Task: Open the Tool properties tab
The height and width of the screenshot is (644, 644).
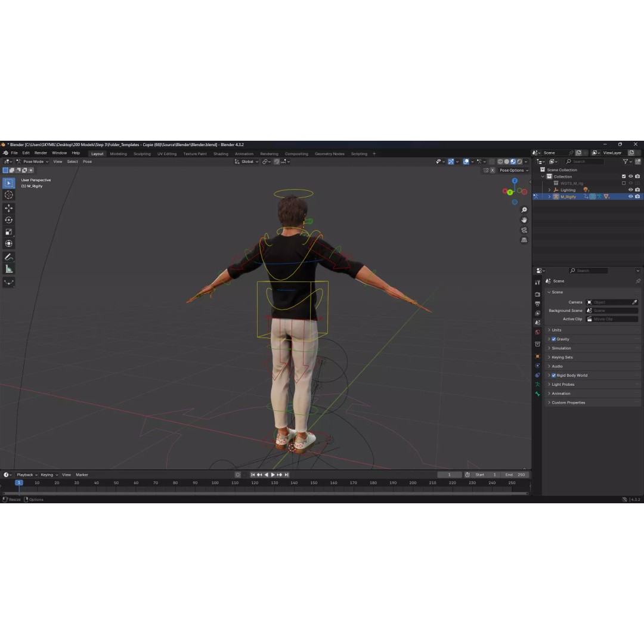Action: 537,282
